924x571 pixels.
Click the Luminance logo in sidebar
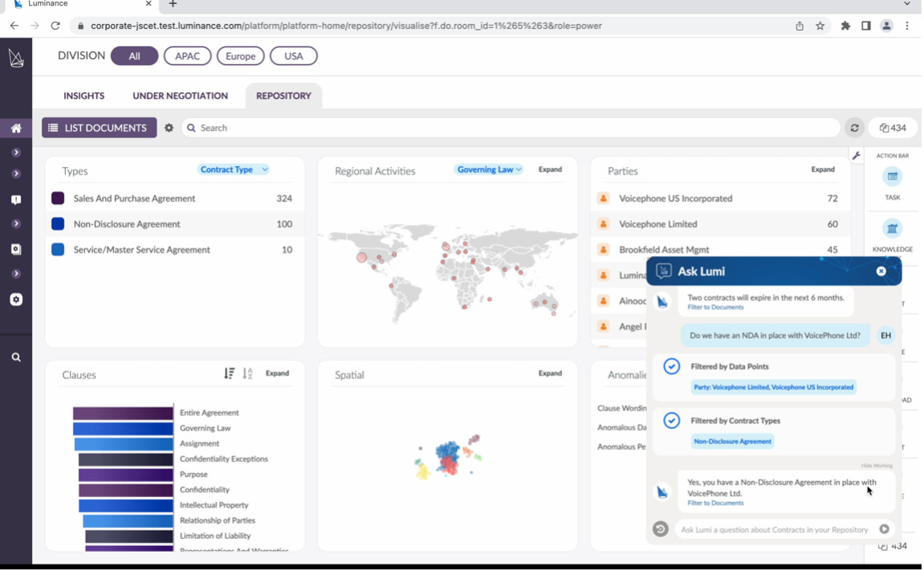16,59
